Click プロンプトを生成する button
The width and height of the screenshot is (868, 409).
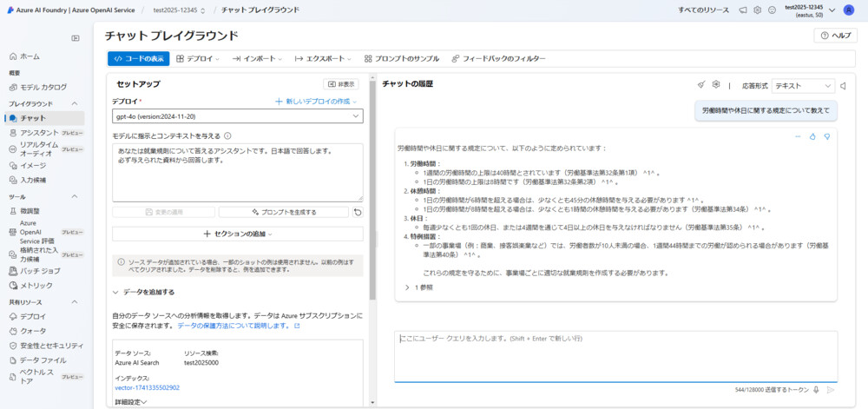(x=284, y=212)
